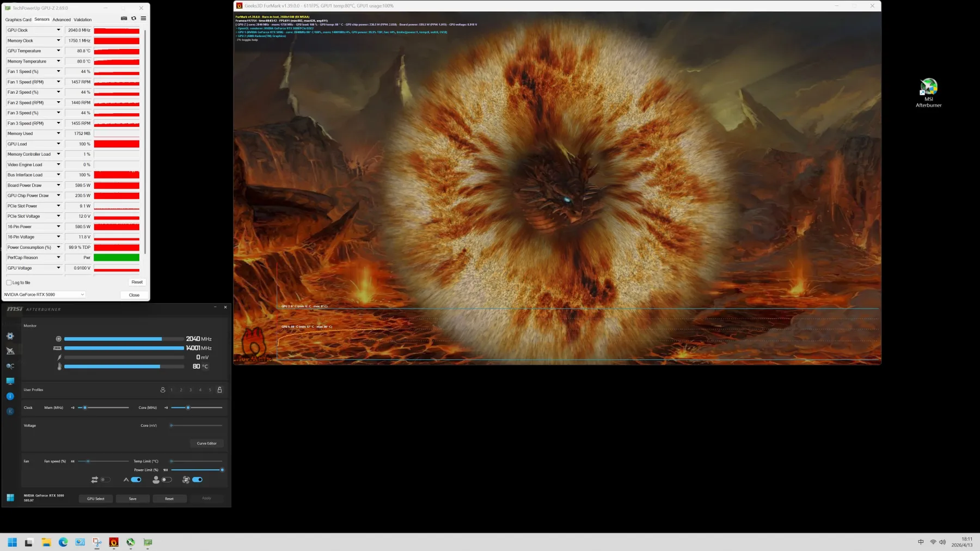Screen dimensions: 980x551
Task: Click the Windows logo icon in Afterburner
Action: pos(10,498)
